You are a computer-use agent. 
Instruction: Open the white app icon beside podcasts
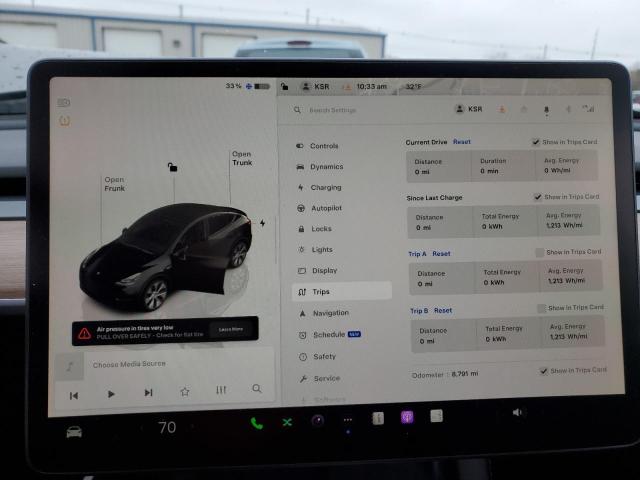[x=436, y=416]
